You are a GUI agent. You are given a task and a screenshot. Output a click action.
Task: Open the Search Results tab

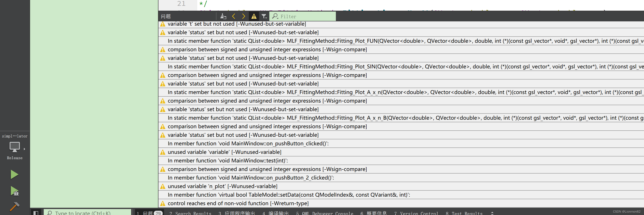click(x=190, y=213)
